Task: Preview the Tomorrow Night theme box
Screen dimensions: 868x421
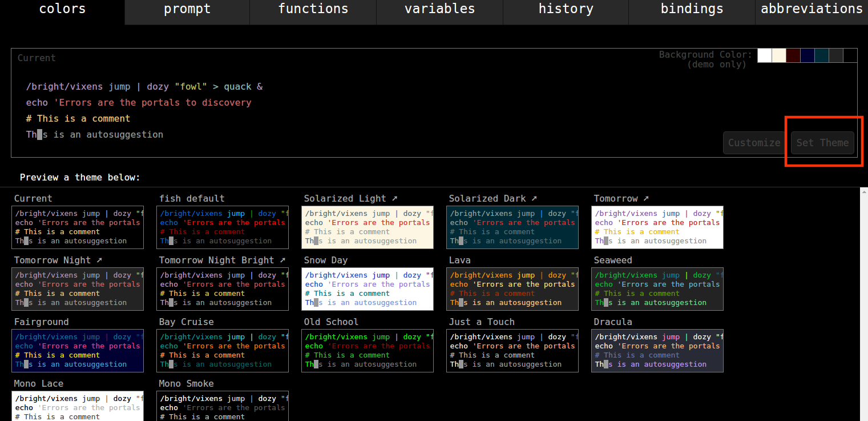Action: click(x=78, y=289)
